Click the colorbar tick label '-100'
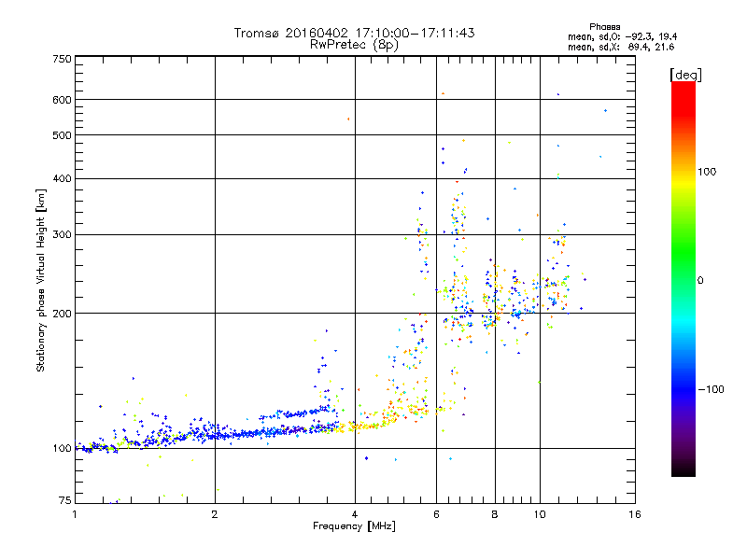The image size is (747, 560). [x=711, y=389]
